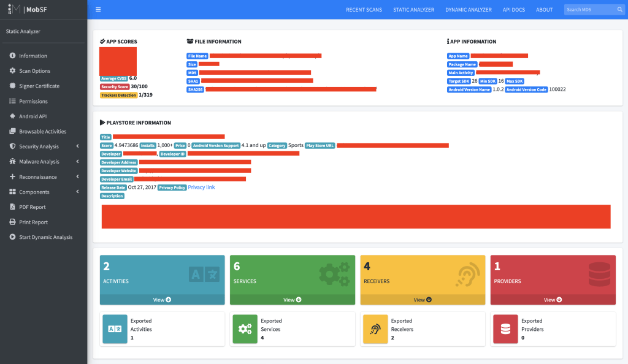Image resolution: width=628 pixels, height=364 pixels.
Task: Click the Exported Receivers icon tile
Action: [x=375, y=329]
